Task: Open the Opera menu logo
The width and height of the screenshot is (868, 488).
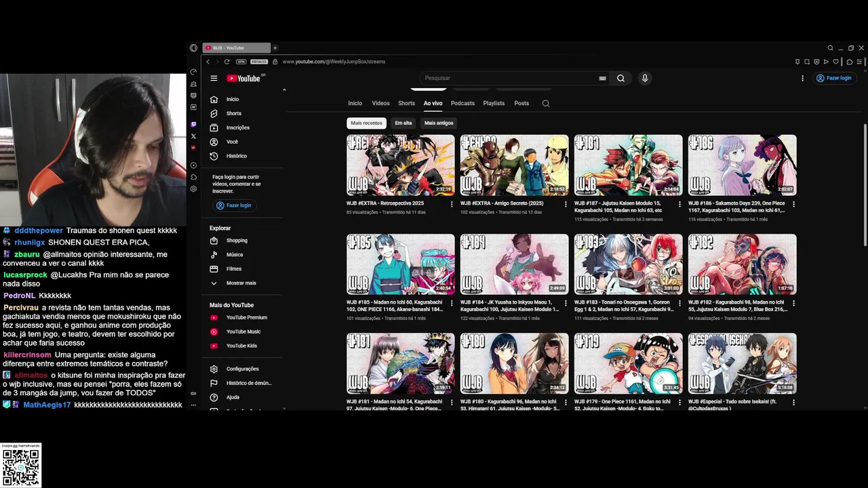Action: (x=193, y=48)
